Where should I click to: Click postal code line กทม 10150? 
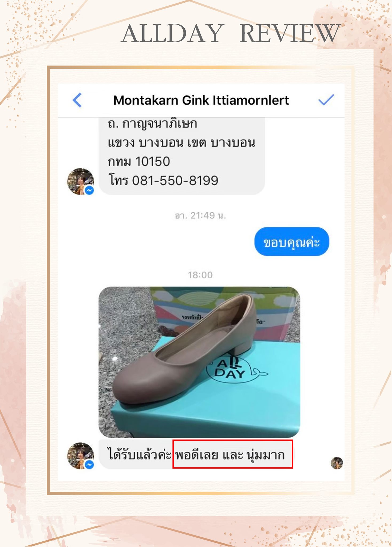click(139, 161)
